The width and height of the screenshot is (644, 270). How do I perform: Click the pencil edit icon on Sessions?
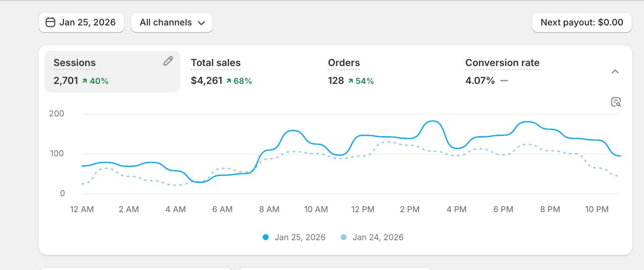[168, 61]
